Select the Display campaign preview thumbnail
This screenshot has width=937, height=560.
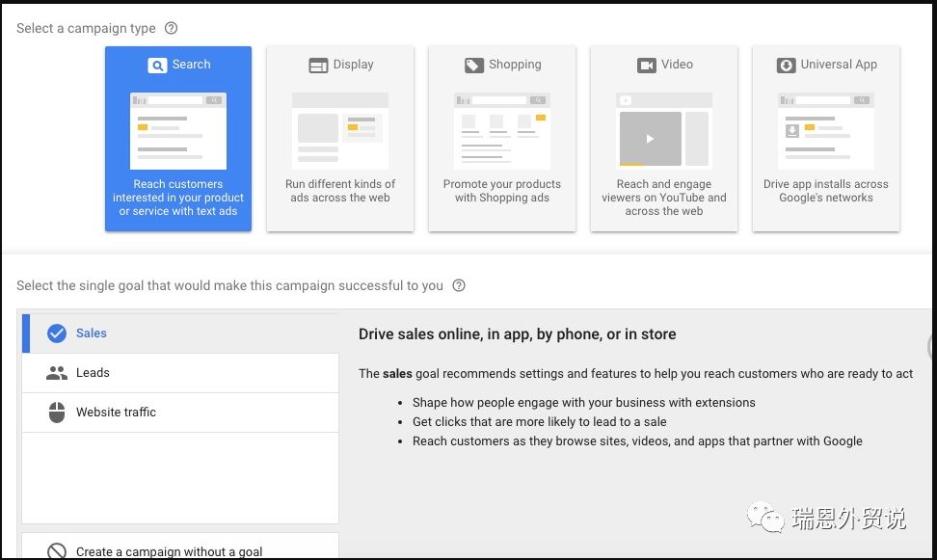340,131
